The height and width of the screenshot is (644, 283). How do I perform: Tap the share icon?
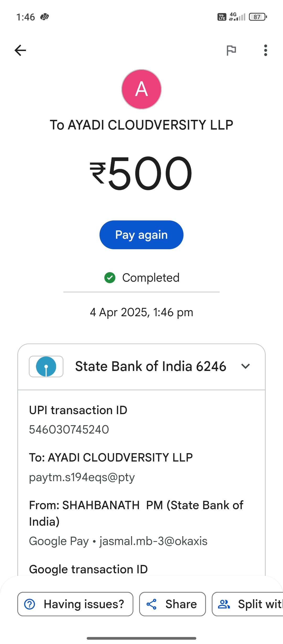click(x=151, y=604)
